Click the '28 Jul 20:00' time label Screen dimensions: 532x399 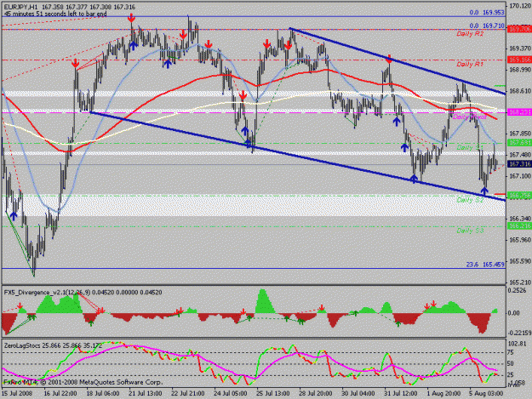[316, 394]
